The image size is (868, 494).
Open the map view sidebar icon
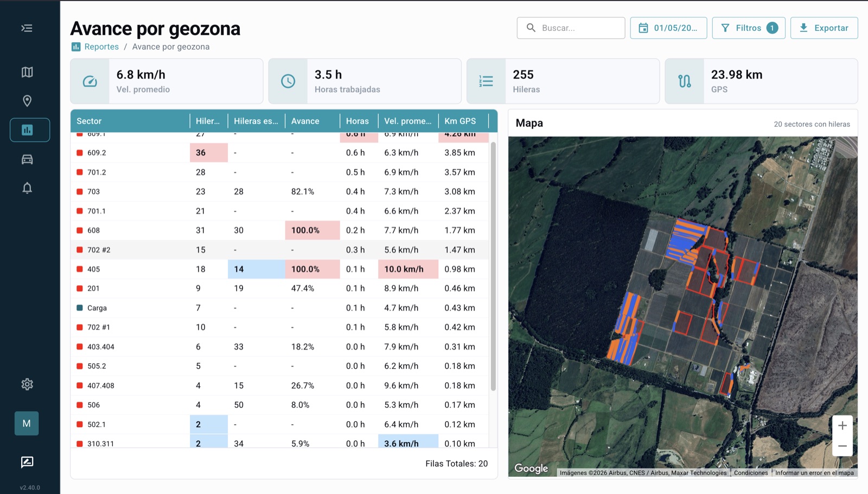(27, 72)
